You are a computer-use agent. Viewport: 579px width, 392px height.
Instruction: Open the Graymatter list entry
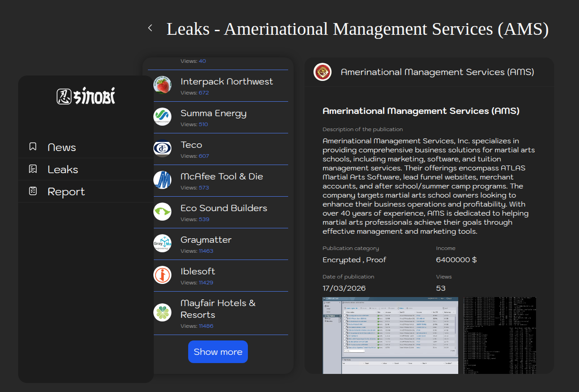(206, 240)
